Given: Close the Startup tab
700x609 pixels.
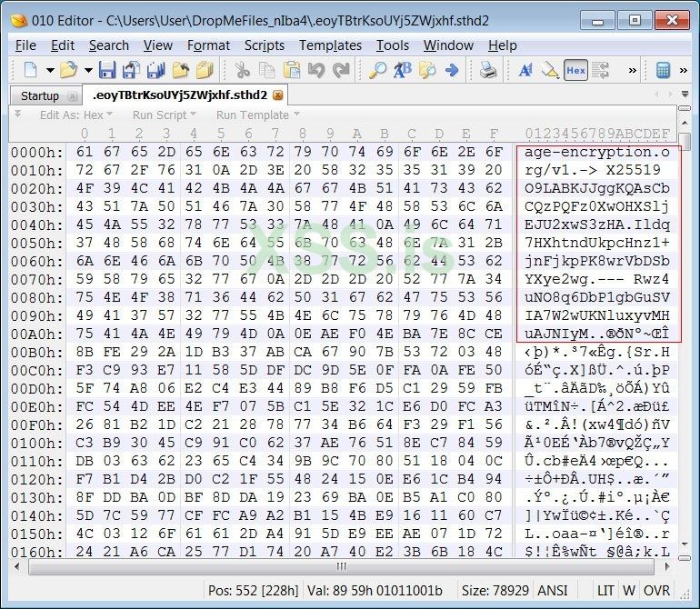Looking at the screenshot, I should (73, 96).
